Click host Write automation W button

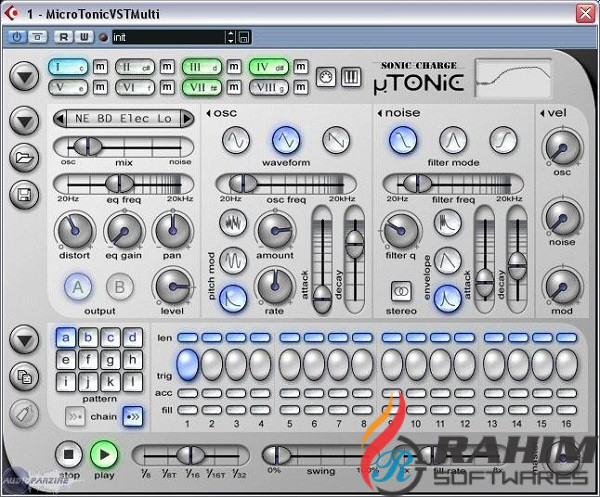pyautogui.click(x=84, y=37)
